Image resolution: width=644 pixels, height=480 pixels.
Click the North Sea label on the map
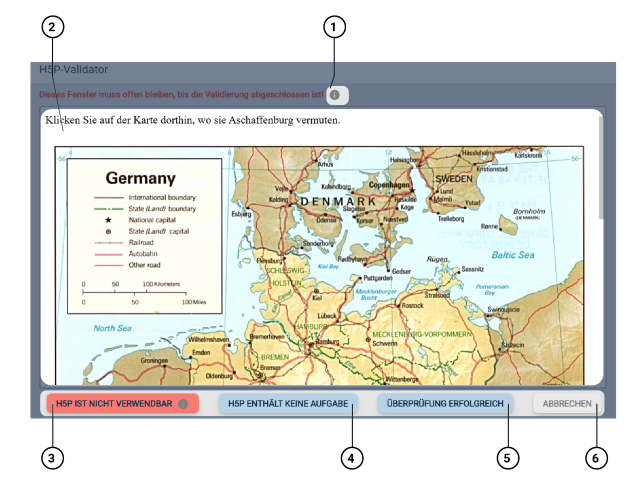tap(112, 328)
